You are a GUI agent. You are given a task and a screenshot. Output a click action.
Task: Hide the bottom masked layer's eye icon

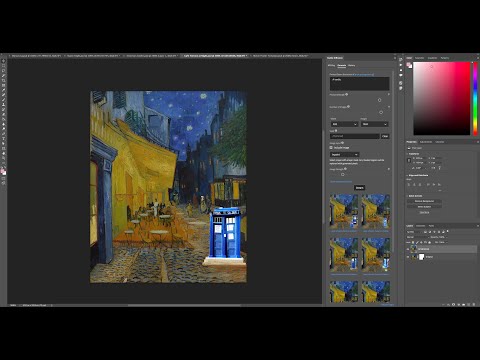click(408, 257)
